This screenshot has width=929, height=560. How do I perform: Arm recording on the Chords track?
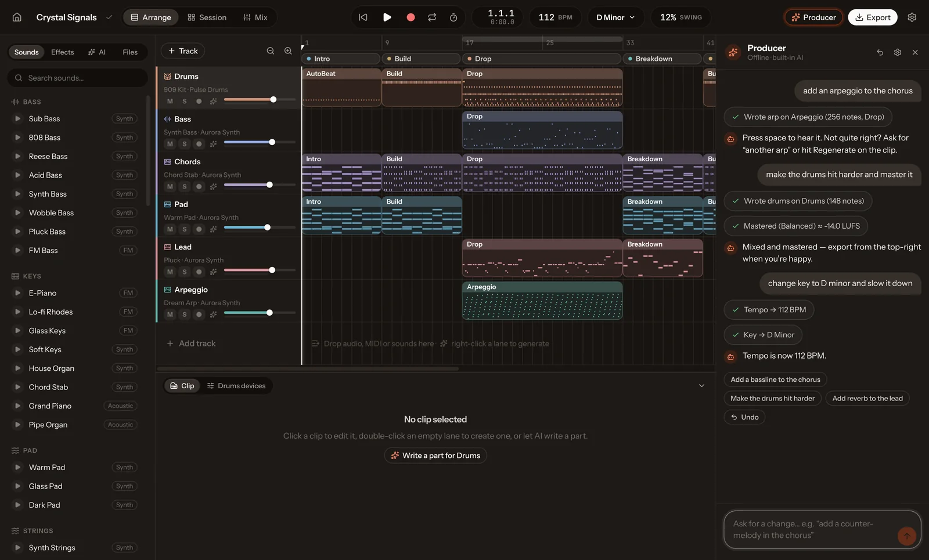coord(199,187)
